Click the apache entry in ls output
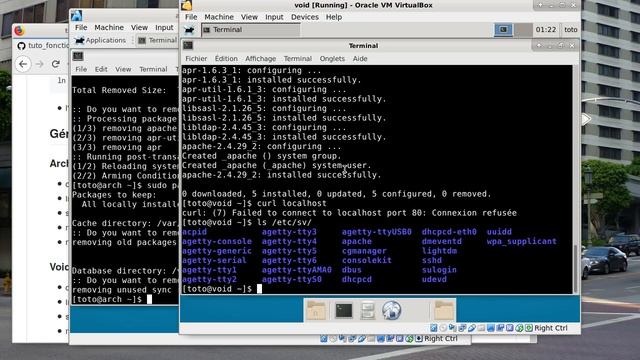Image resolution: width=640 pixels, height=360 pixels. (357, 241)
